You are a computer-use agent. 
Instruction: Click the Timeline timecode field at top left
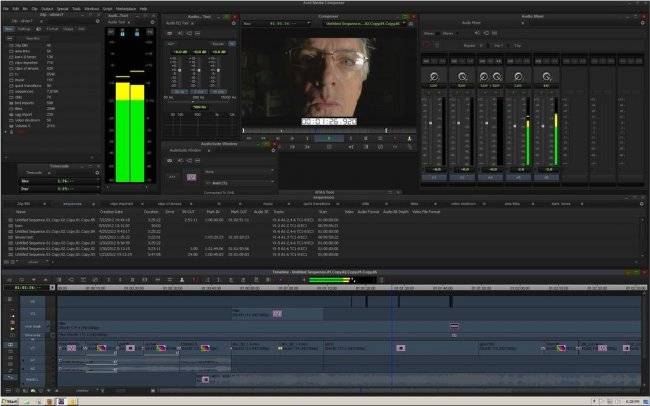point(26,287)
